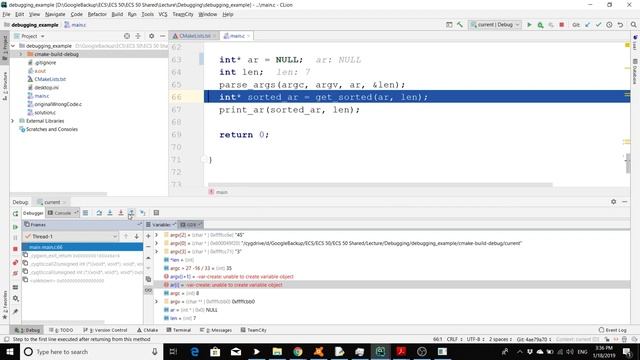Duplicate watch copy icon
Screen dimensions: 640x360
(148, 280)
